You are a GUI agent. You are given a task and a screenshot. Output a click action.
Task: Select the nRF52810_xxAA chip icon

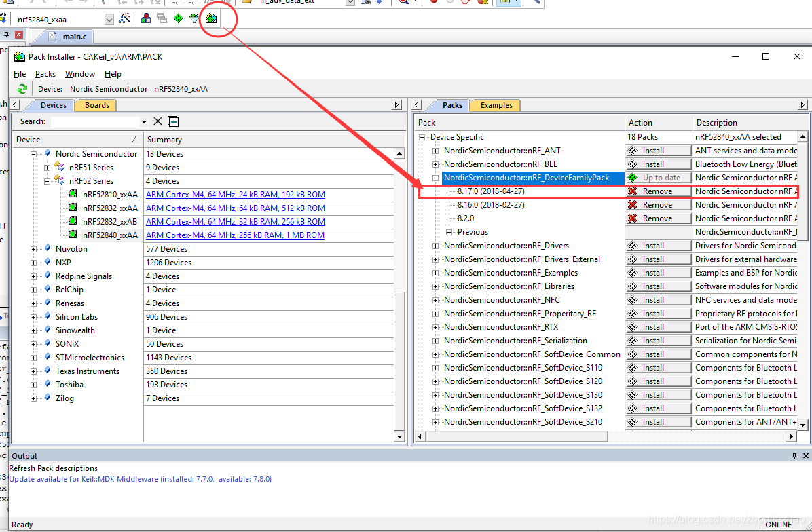point(73,193)
